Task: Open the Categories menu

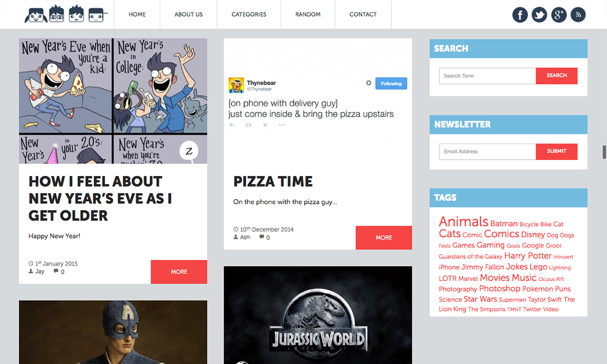Action: pyautogui.click(x=249, y=15)
